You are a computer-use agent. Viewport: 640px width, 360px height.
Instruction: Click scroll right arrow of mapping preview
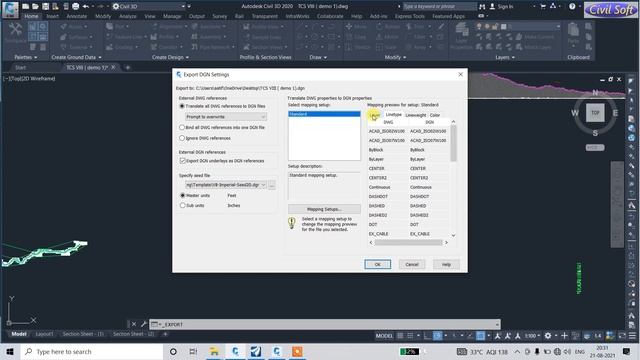click(446, 242)
